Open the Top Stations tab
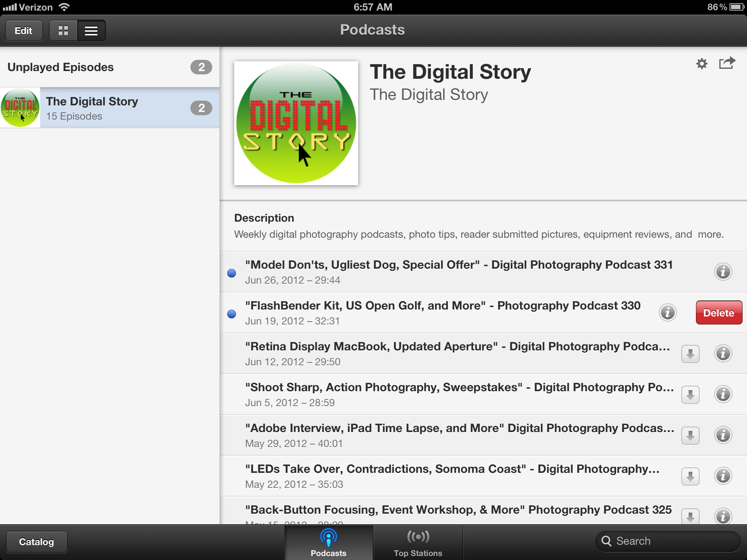This screenshot has height=560, width=747. [x=418, y=542]
